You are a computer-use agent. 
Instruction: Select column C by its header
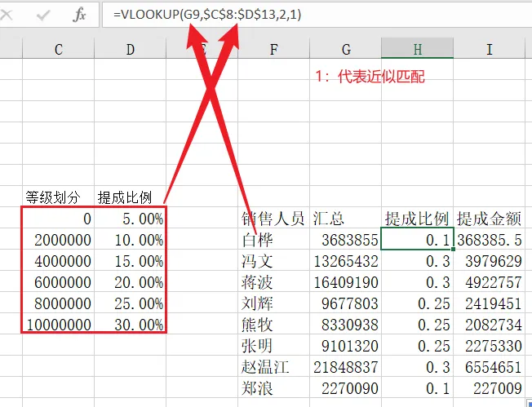(x=58, y=50)
